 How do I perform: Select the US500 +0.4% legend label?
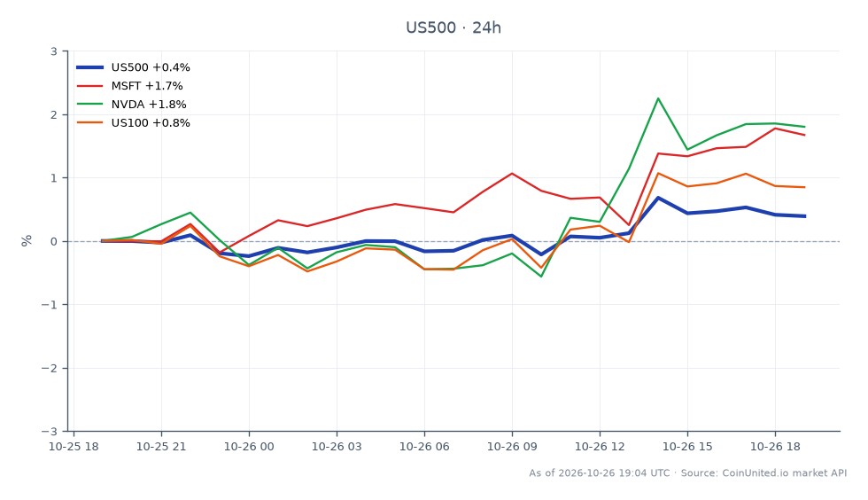[x=151, y=67]
